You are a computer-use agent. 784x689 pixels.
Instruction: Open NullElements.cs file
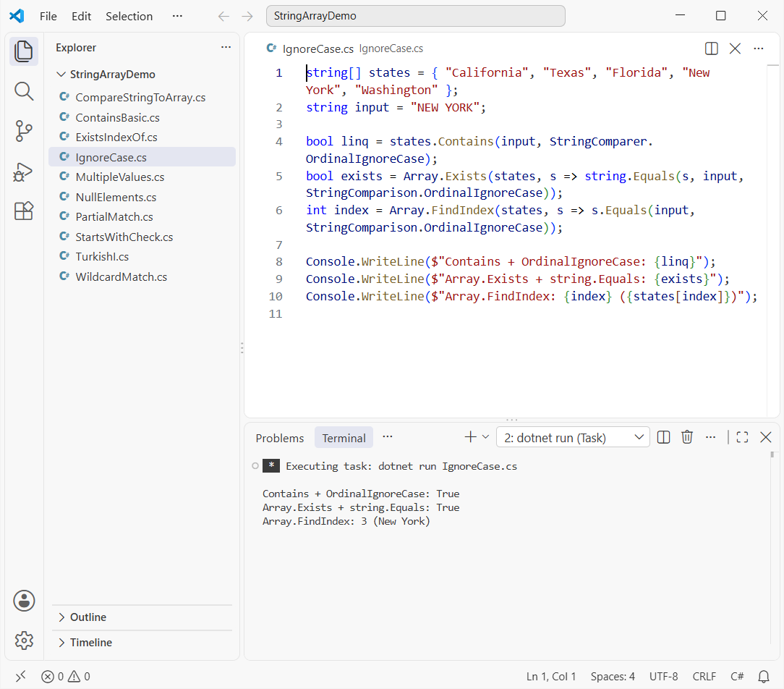[142, 197]
